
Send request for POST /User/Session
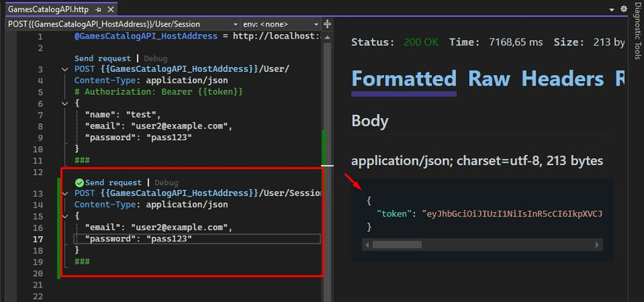(113, 182)
